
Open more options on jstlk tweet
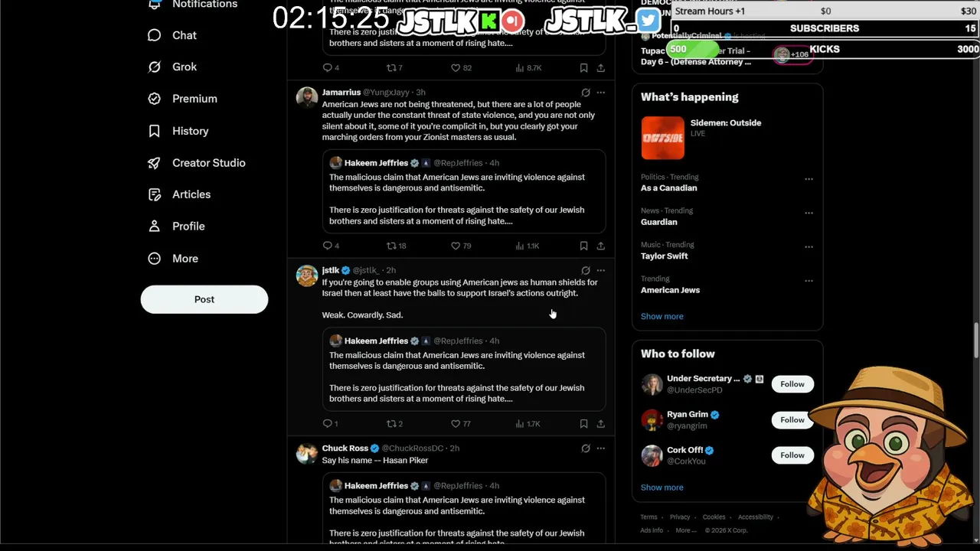point(601,270)
